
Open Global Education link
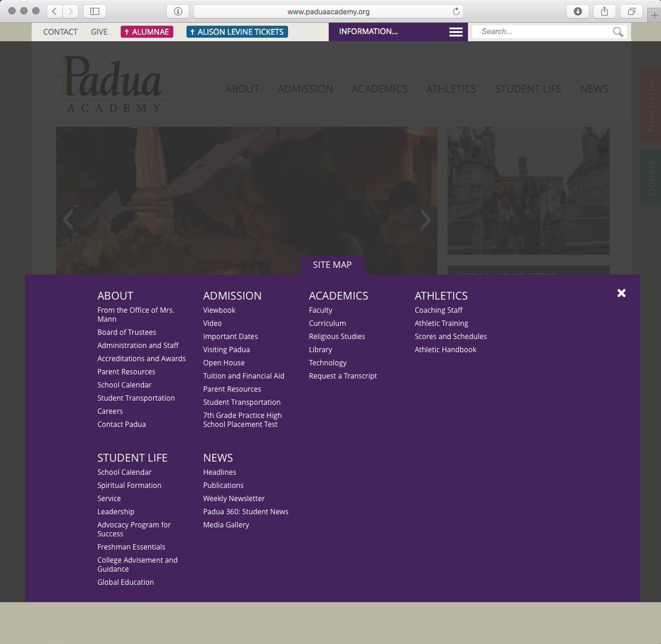126,582
